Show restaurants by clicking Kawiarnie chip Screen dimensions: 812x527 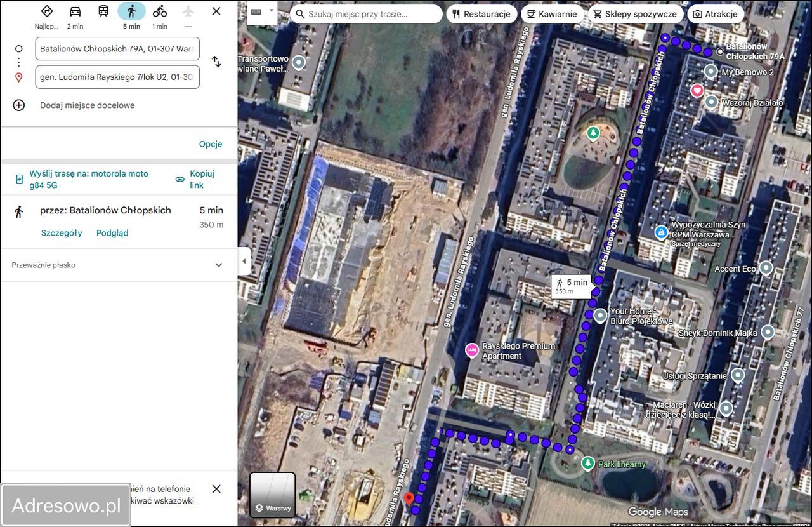(x=553, y=13)
